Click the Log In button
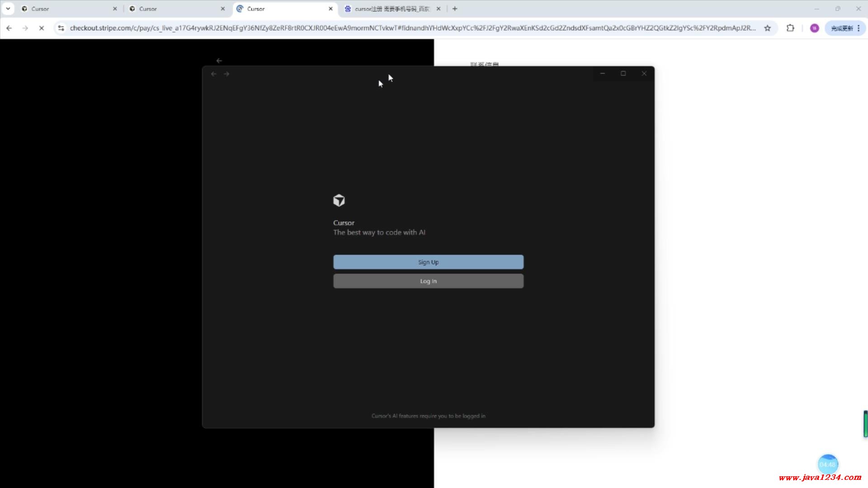 [x=428, y=281]
